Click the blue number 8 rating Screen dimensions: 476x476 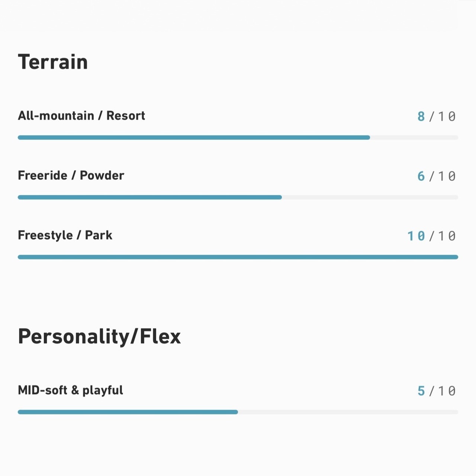(x=421, y=116)
